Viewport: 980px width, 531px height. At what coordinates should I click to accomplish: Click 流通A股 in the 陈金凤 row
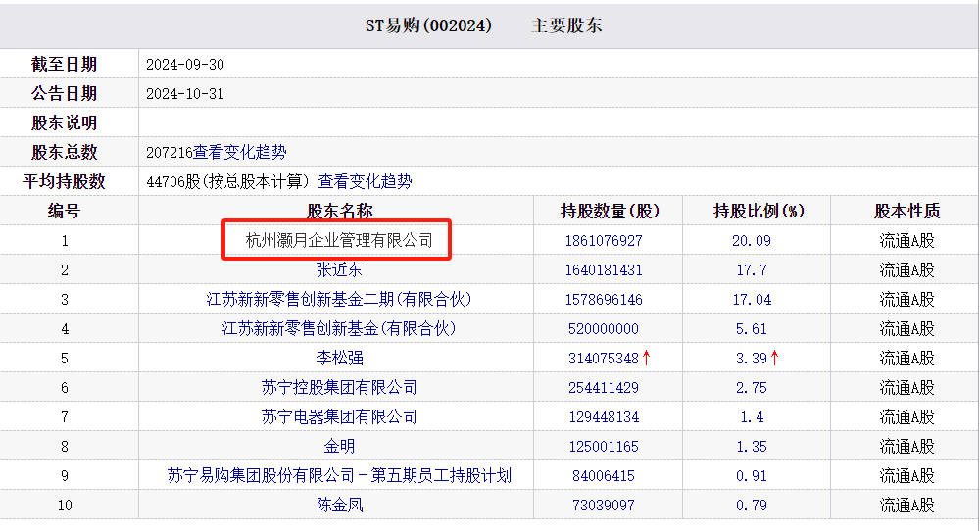pyautogui.click(x=906, y=505)
